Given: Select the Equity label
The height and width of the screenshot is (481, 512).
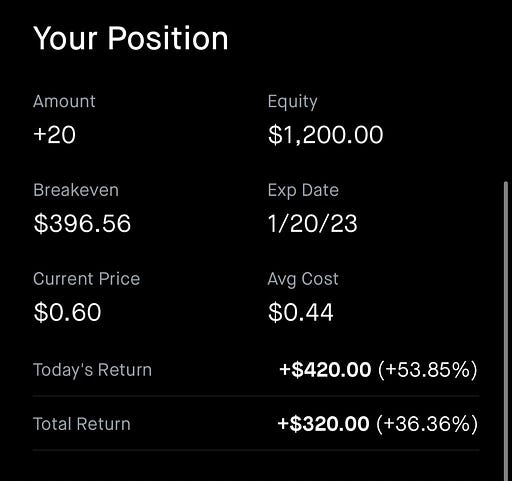Looking at the screenshot, I should coord(292,102).
